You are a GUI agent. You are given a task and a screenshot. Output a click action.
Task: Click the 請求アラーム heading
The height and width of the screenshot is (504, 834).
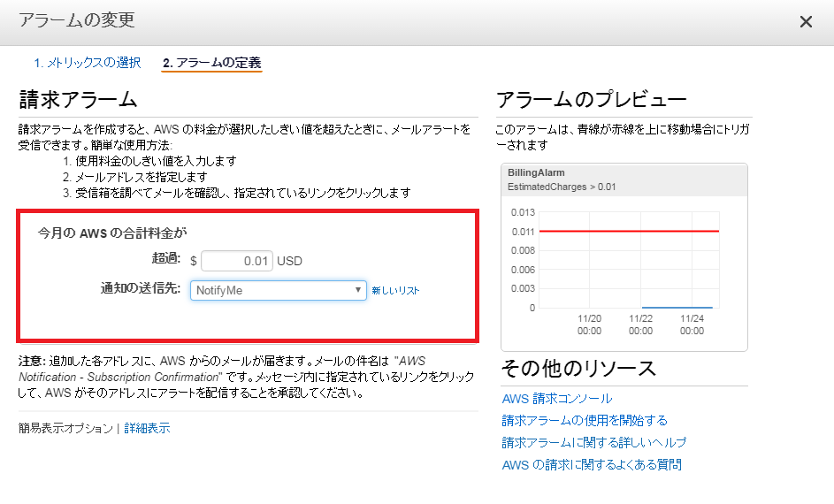pyautogui.click(x=78, y=100)
